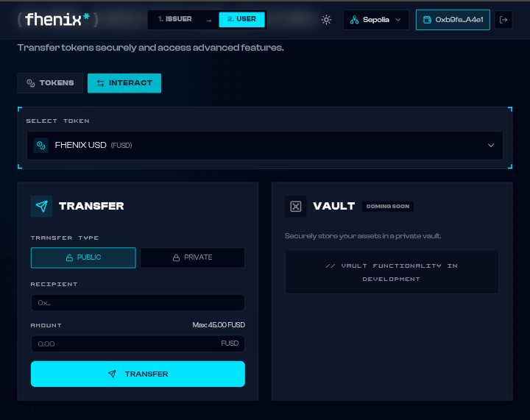The width and height of the screenshot is (530, 420).
Task: Click the Interact tab swap arrows icon
Action: (x=100, y=83)
